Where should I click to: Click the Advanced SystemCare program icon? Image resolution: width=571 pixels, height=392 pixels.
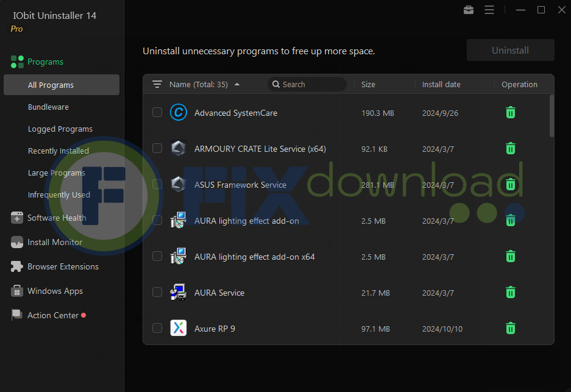(x=178, y=112)
